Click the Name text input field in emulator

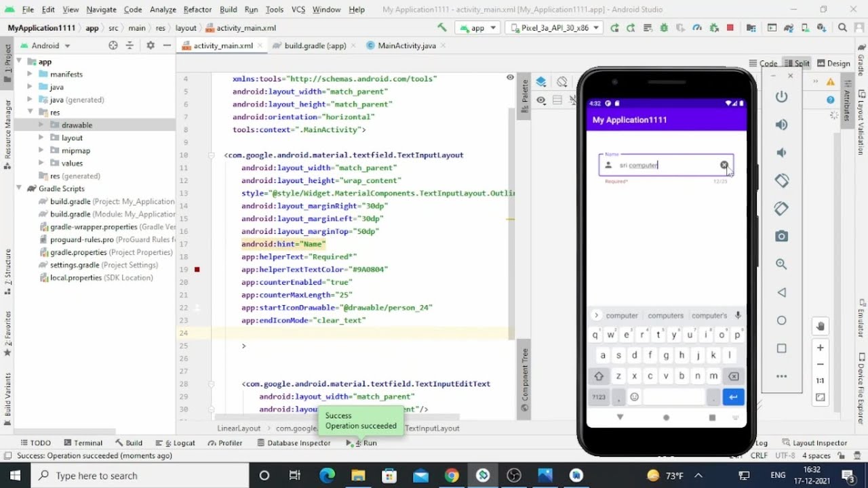[666, 165]
